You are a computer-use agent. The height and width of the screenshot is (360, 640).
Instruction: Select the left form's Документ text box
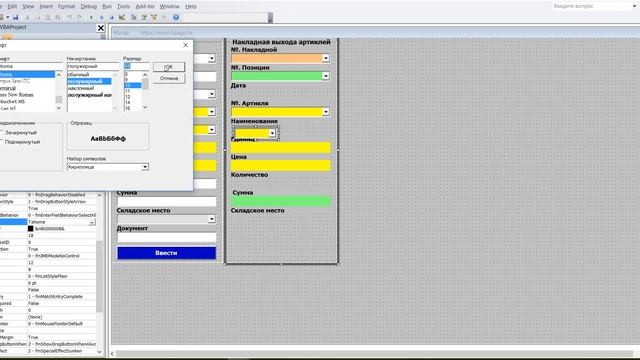click(167, 237)
